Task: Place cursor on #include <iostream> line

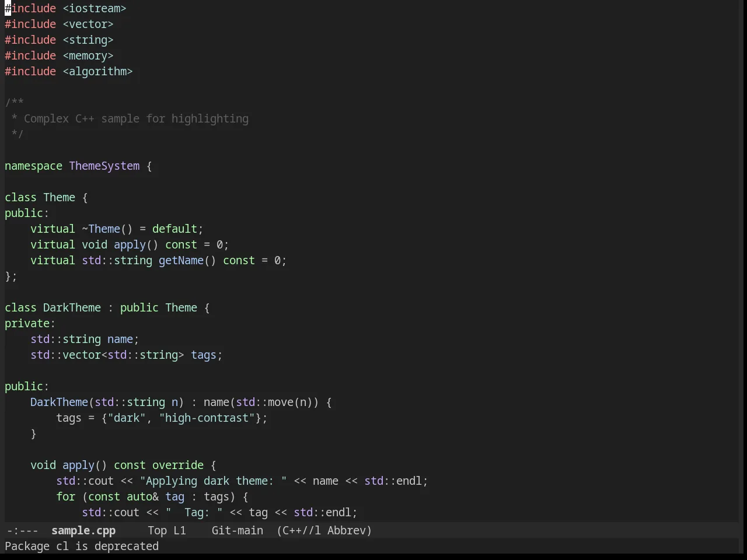Action: coord(65,8)
